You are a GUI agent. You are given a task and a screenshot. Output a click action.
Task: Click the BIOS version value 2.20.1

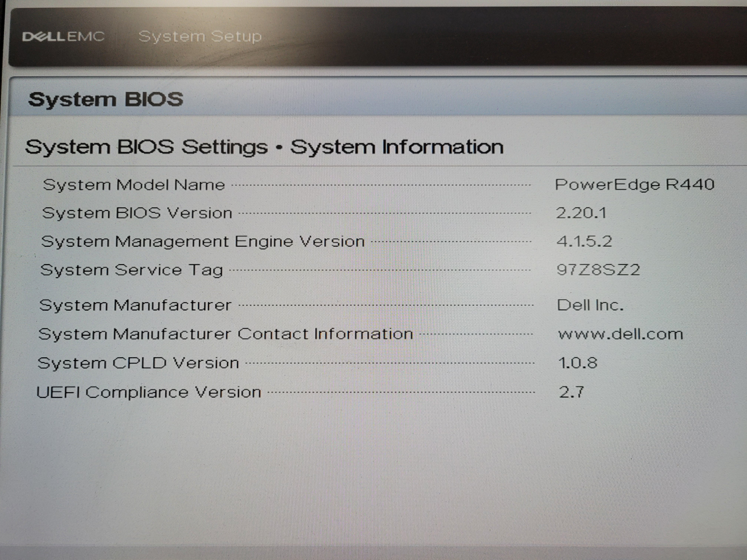tap(581, 213)
